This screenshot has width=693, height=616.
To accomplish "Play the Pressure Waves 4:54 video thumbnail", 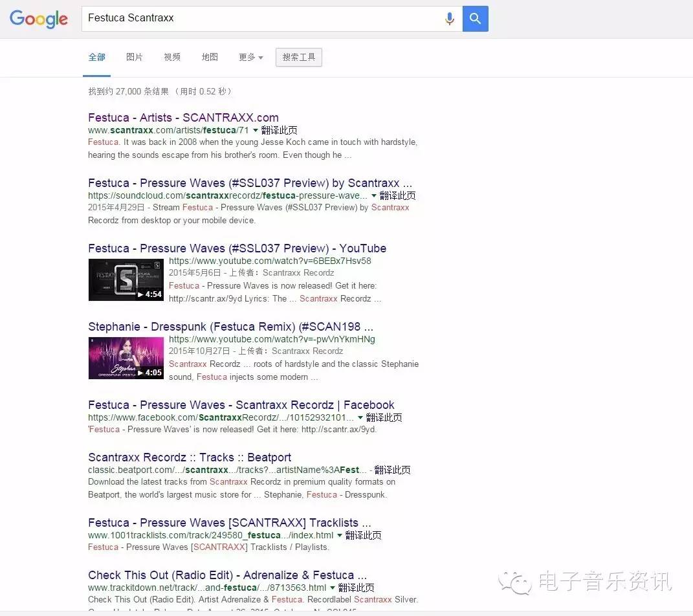I will [x=126, y=280].
